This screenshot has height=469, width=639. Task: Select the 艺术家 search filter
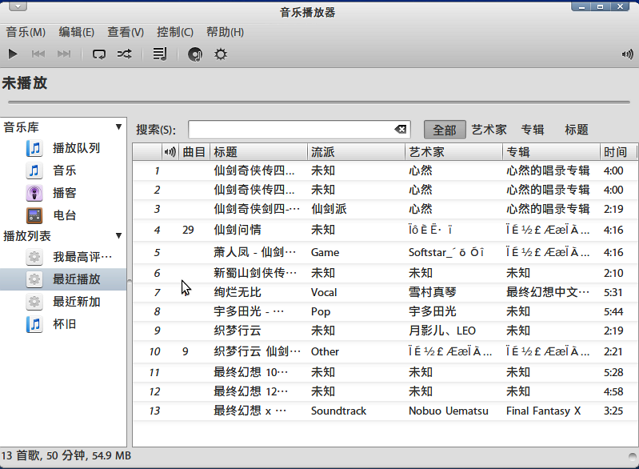(x=489, y=130)
